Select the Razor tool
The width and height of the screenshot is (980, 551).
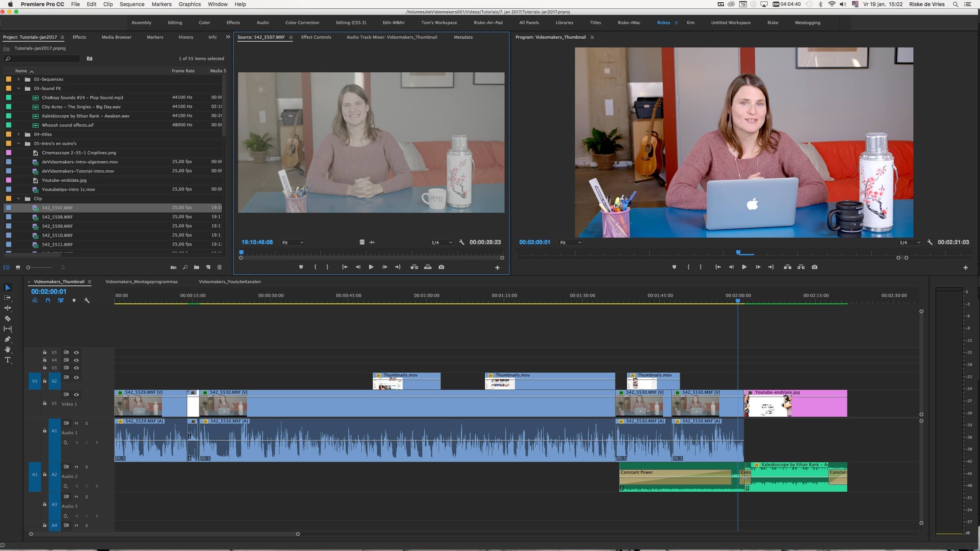(8, 318)
